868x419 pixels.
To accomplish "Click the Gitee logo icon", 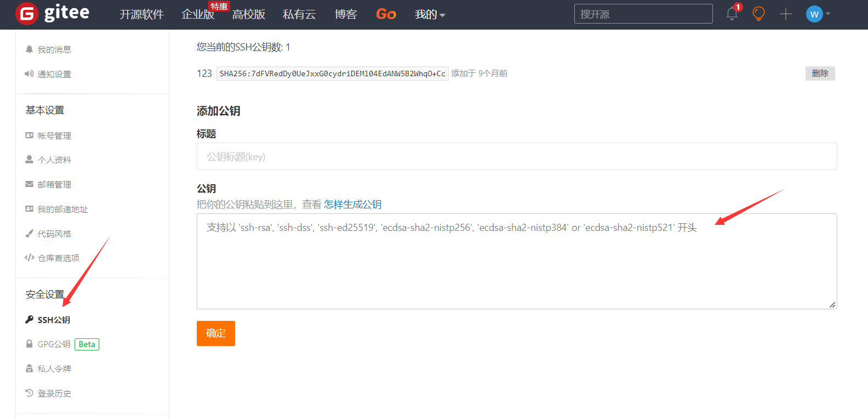I will [26, 14].
